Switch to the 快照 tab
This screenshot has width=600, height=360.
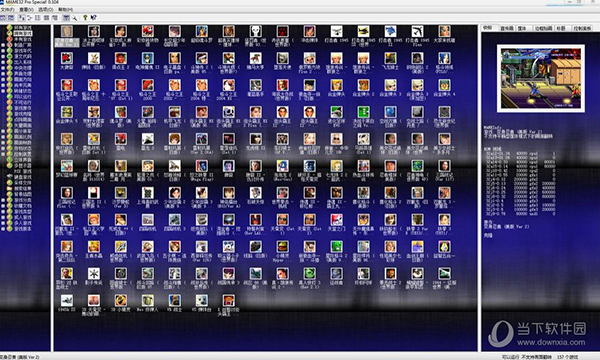pos(488,28)
